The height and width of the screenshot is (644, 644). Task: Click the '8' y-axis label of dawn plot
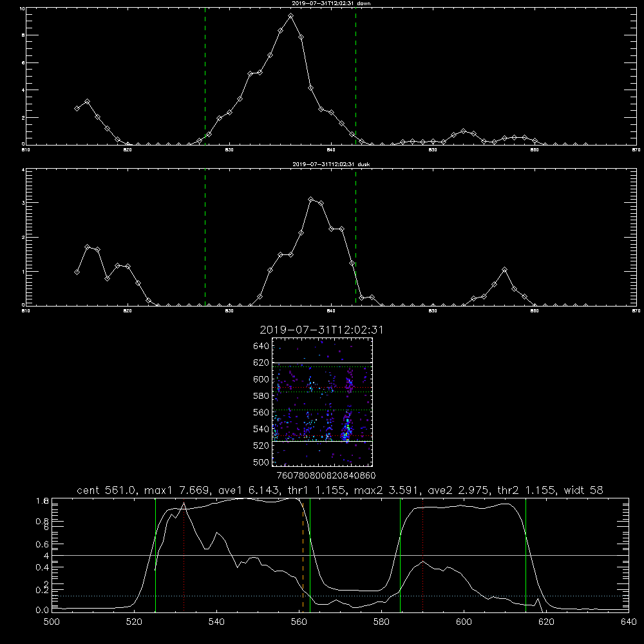point(23,35)
